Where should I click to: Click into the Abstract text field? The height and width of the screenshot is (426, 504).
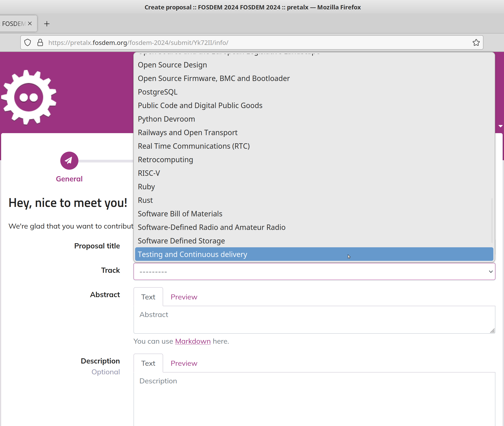[314, 319]
